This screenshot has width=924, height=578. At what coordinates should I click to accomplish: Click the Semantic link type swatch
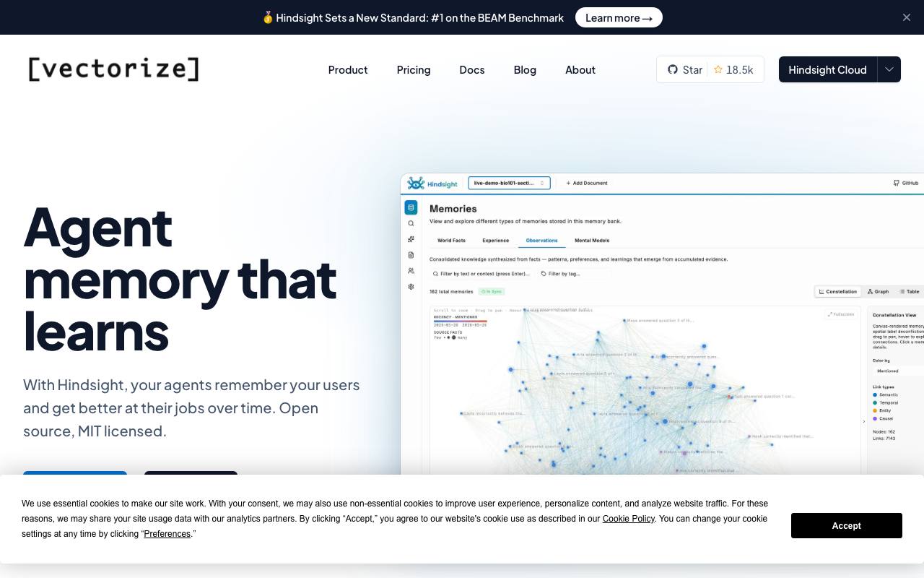(x=876, y=395)
